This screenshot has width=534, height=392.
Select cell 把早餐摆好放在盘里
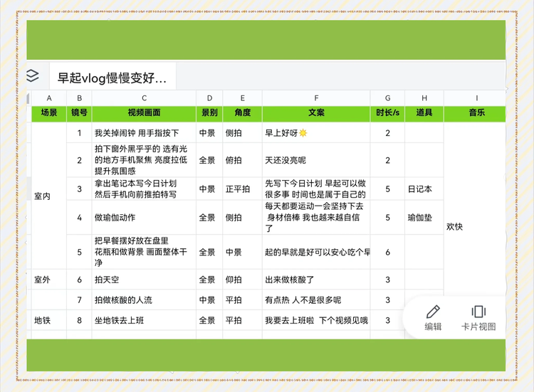pyautogui.click(x=144, y=252)
